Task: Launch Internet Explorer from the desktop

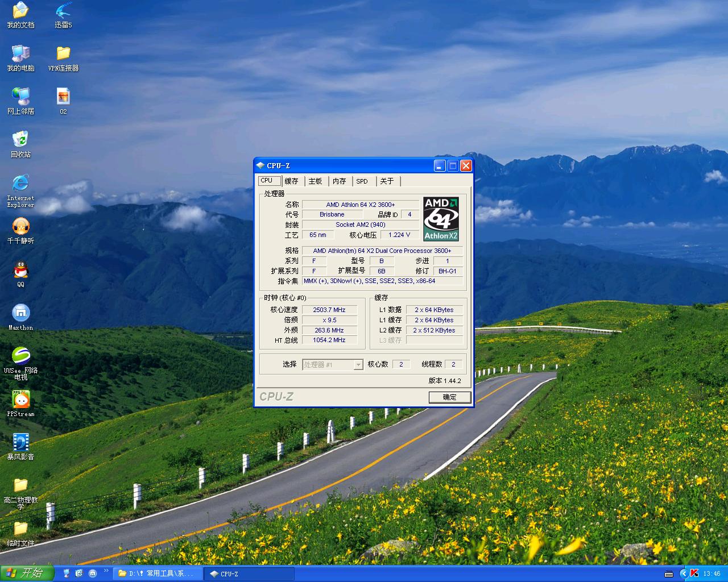Action: (x=20, y=184)
